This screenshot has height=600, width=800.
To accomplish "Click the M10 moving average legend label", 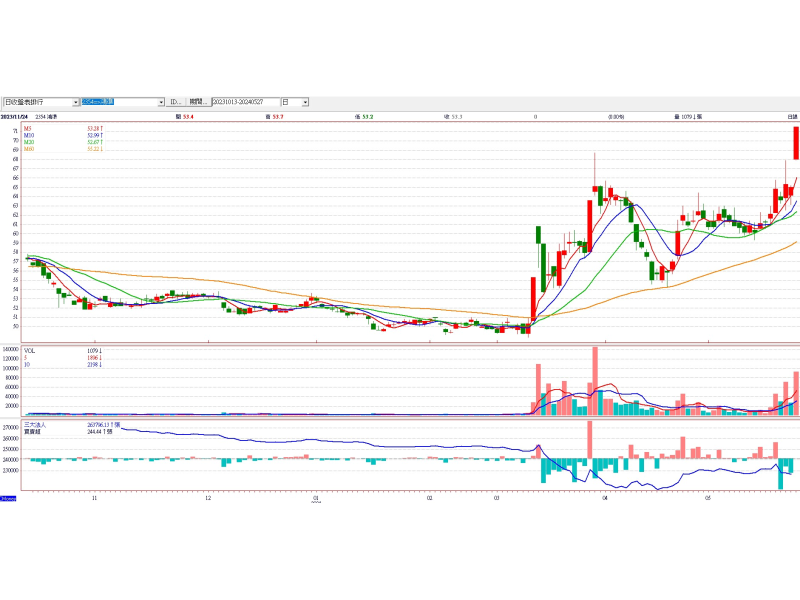I will [29, 135].
